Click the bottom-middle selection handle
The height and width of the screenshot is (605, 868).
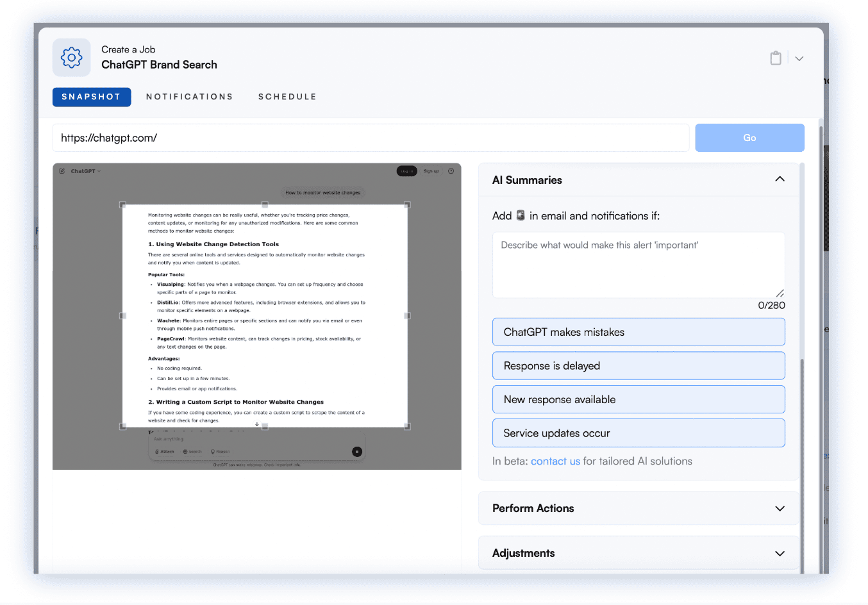click(265, 426)
